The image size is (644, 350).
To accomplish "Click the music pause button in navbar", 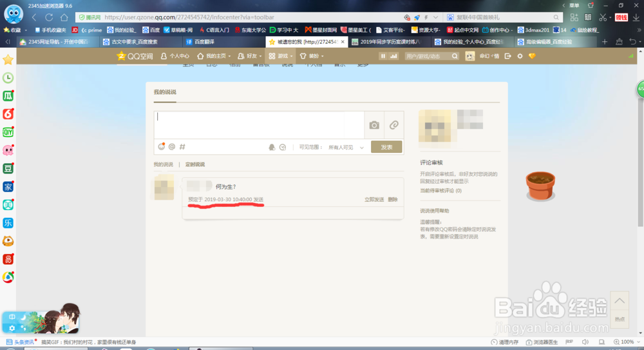I will [383, 56].
